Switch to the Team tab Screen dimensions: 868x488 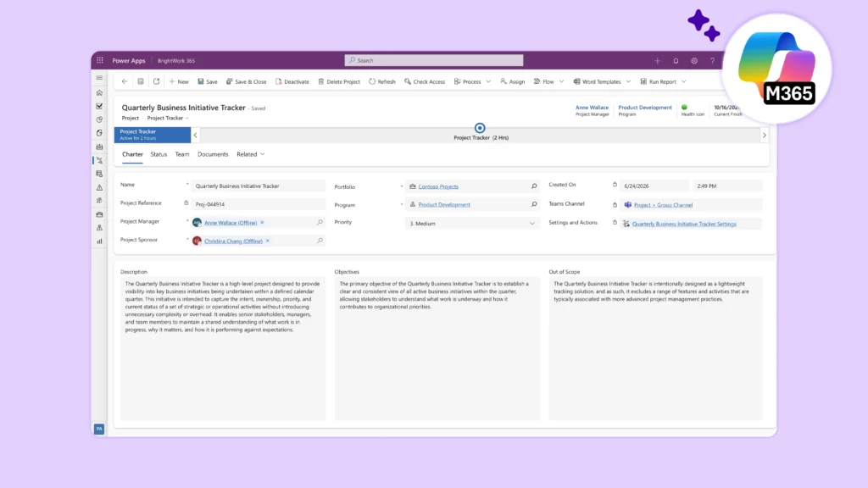click(x=182, y=154)
